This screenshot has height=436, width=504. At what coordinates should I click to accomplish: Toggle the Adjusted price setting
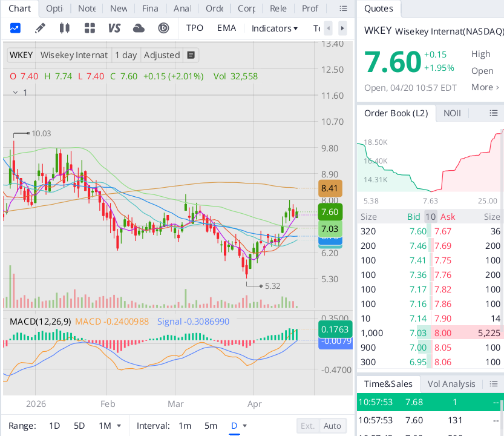[x=162, y=55]
